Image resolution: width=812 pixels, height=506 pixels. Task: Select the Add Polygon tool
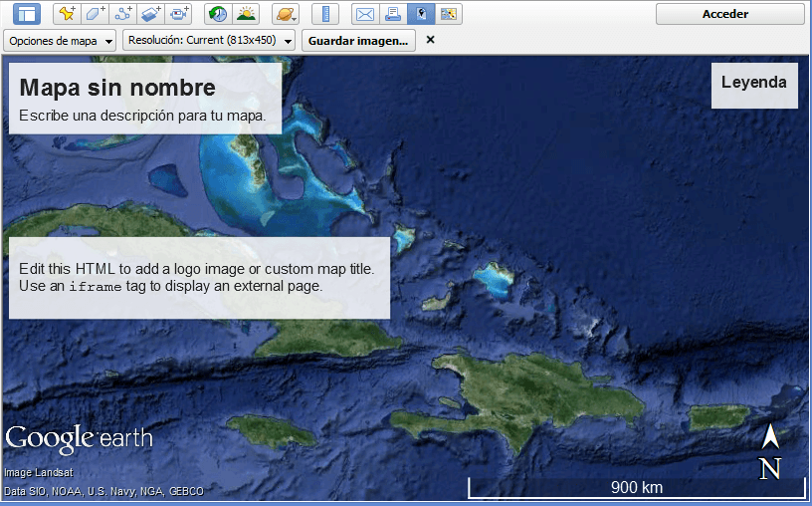tap(94, 14)
